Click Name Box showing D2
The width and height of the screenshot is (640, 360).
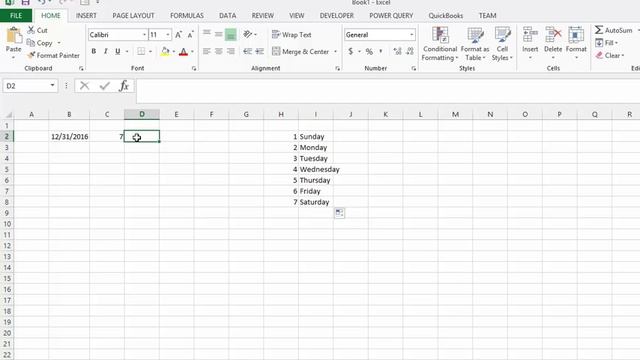point(27,86)
